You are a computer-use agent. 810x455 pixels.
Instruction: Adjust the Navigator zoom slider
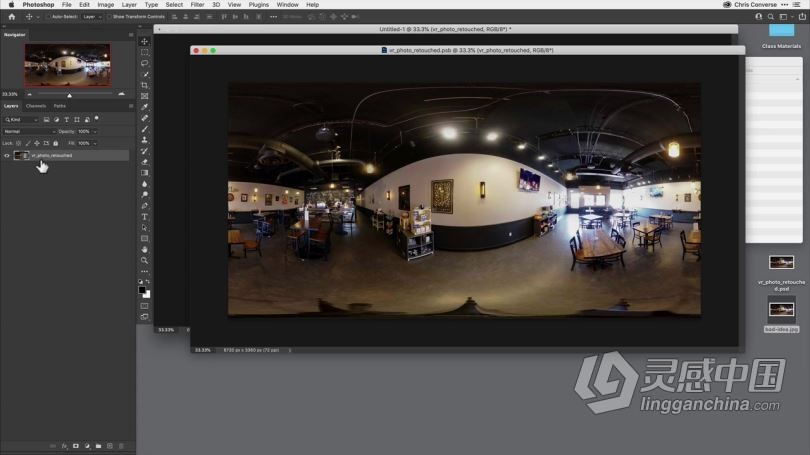(69, 95)
